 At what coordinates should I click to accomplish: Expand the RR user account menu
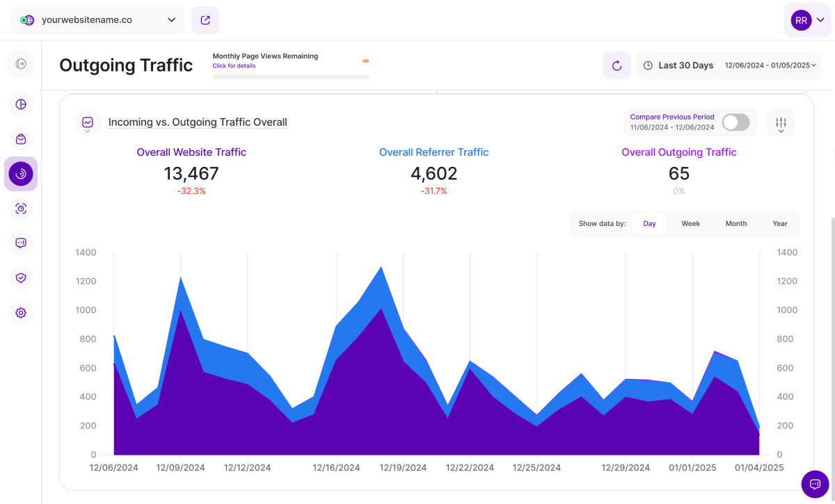(x=807, y=20)
